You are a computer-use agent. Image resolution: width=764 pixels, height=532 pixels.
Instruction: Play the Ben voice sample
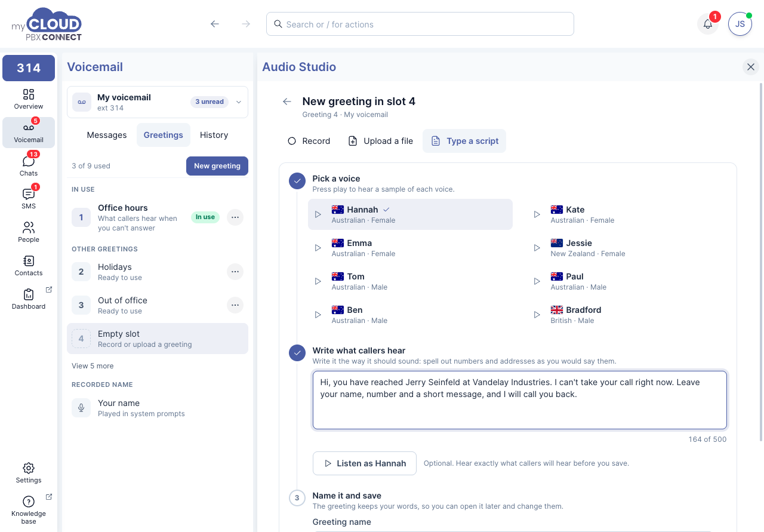pyautogui.click(x=318, y=315)
